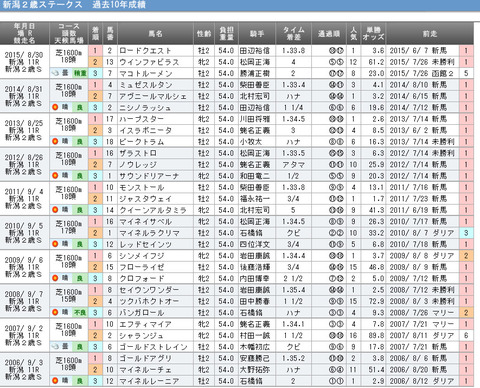Select horse name エフティマイア
480x388 pixels.
[x=145, y=324]
